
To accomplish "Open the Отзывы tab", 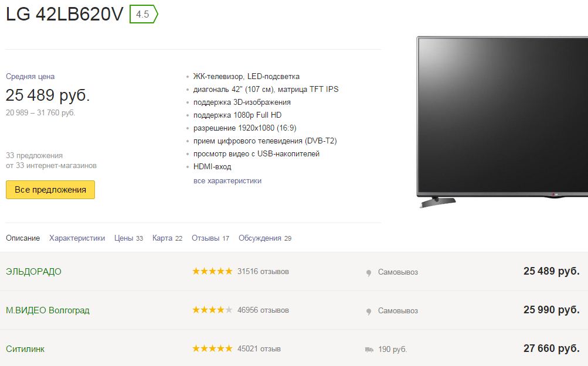I will point(210,238).
